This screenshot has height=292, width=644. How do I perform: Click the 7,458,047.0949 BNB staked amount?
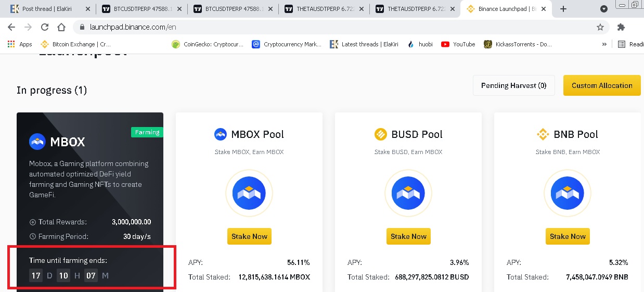coord(597,277)
